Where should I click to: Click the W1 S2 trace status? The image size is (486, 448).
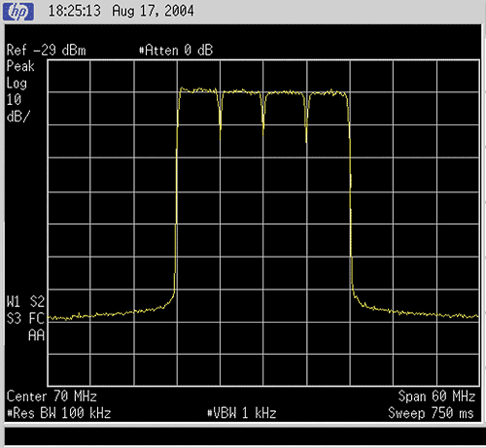[25, 301]
